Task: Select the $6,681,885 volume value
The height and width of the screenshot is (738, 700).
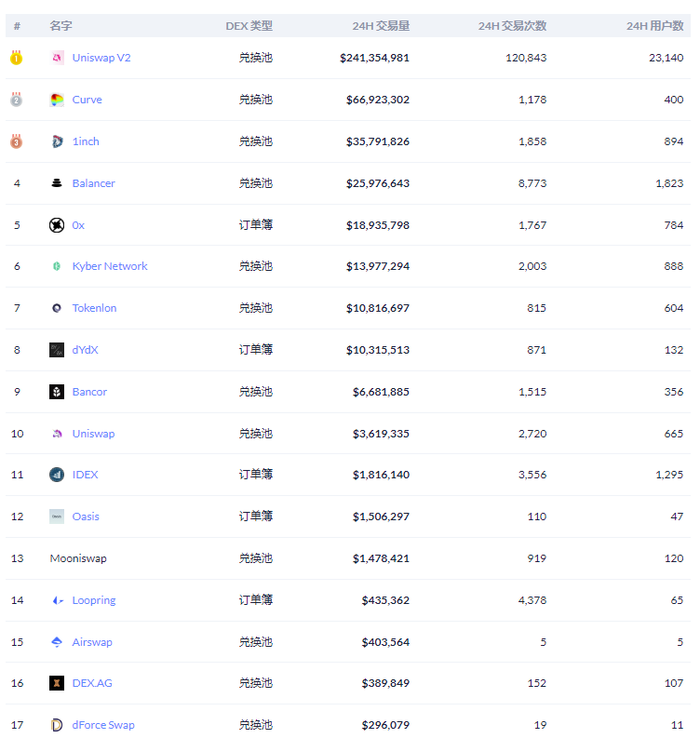Action: (381, 392)
